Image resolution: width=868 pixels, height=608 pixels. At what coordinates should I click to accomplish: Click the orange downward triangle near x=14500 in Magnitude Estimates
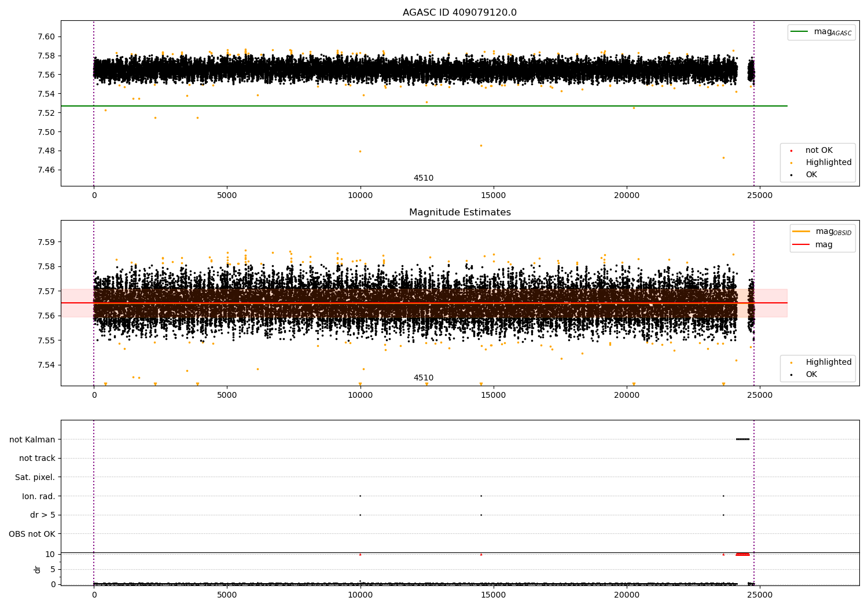481,384
